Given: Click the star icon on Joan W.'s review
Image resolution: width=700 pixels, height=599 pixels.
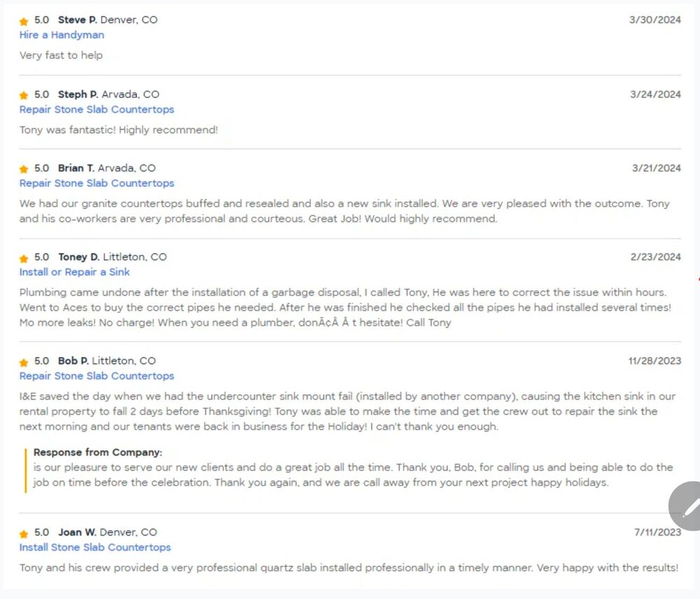Looking at the screenshot, I should [x=24, y=533].
